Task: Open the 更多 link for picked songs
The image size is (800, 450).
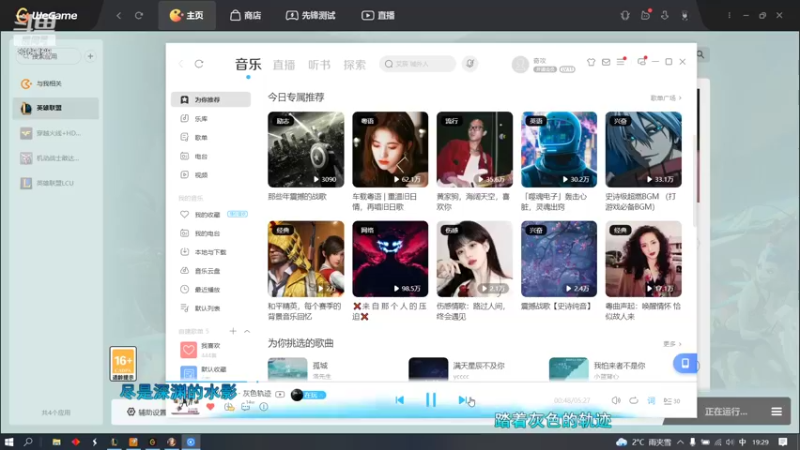Action: [672, 344]
